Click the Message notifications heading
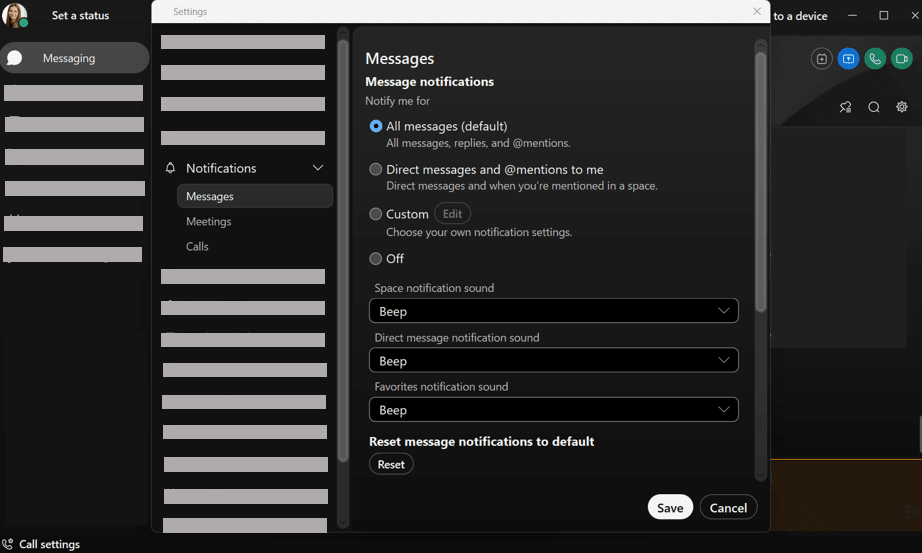922x553 pixels. click(x=429, y=82)
